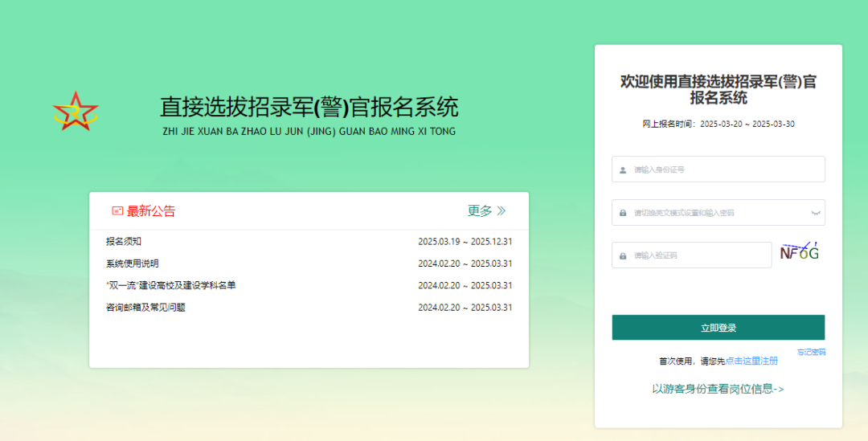868x441 pixels.
Task: Click the 忘记密码 forgot password link
Action: click(811, 352)
